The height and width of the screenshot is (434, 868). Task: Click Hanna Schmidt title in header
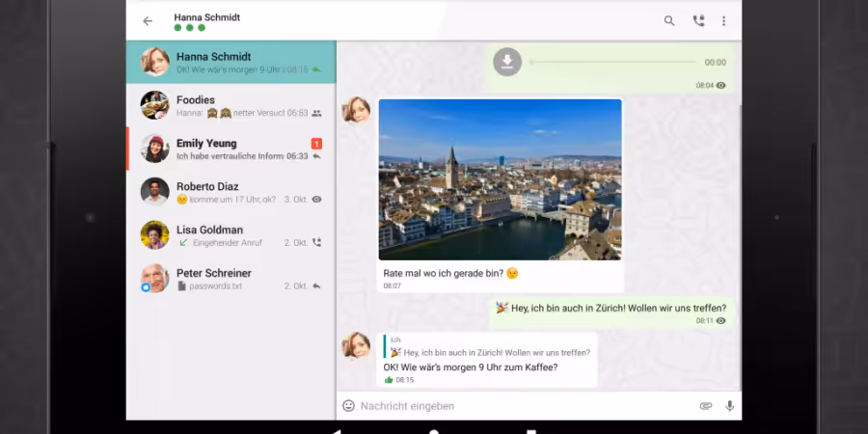[x=207, y=17]
